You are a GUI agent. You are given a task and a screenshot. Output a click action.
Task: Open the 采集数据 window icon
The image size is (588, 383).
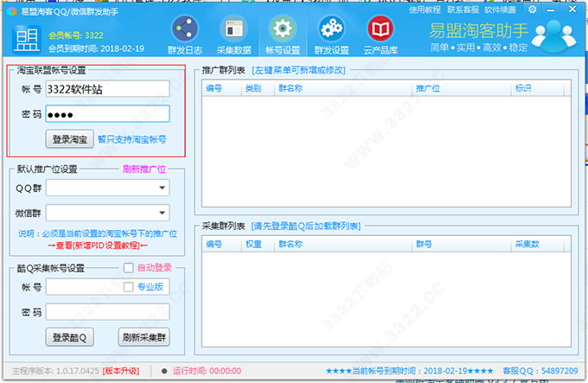click(x=233, y=29)
